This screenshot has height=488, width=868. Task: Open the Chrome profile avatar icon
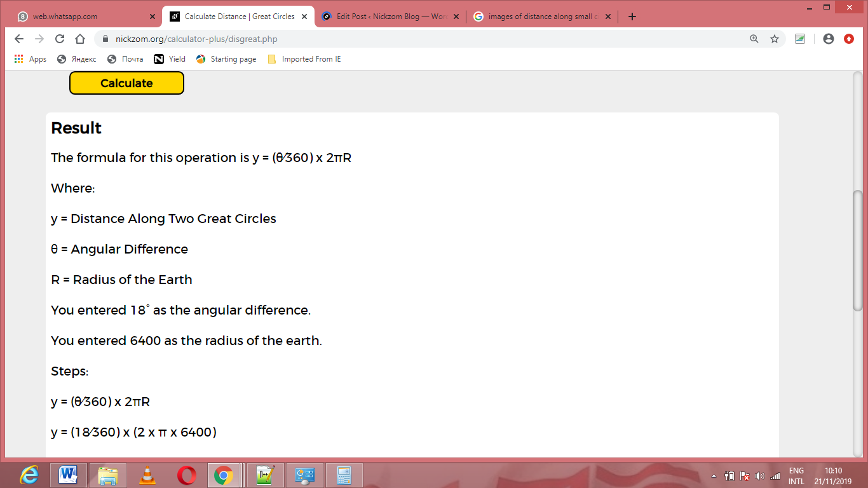pyautogui.click(x=828, y=39)
